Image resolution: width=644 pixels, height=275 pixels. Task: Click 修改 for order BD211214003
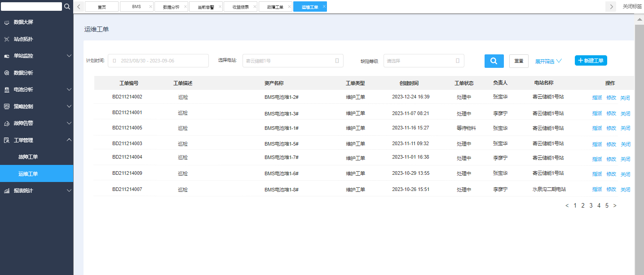click(x=611, y=144)
